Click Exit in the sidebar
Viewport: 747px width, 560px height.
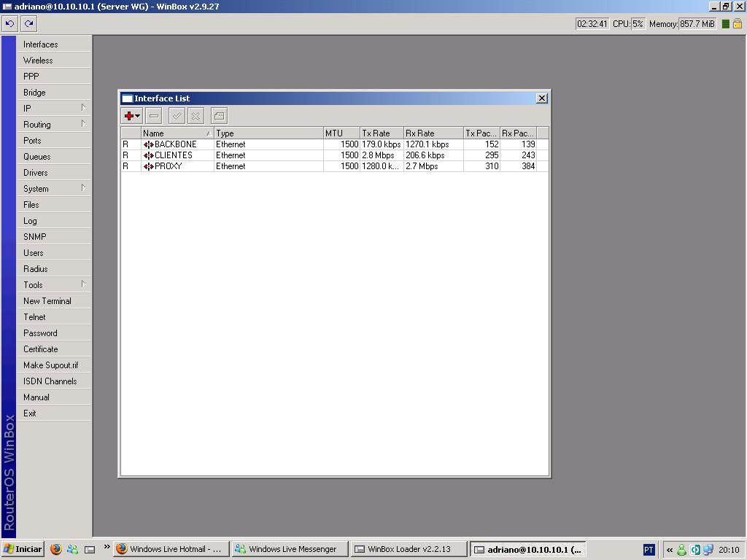click(54, 413)
